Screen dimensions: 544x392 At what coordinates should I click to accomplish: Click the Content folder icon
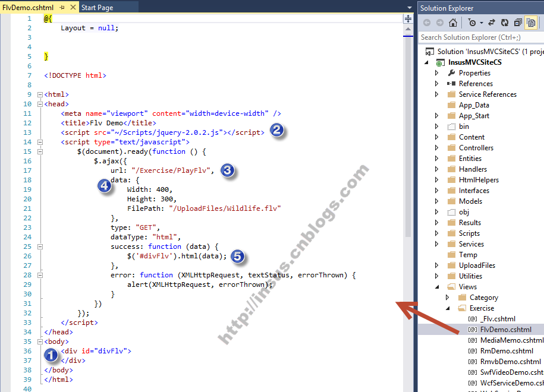click(x=451, y=137)
